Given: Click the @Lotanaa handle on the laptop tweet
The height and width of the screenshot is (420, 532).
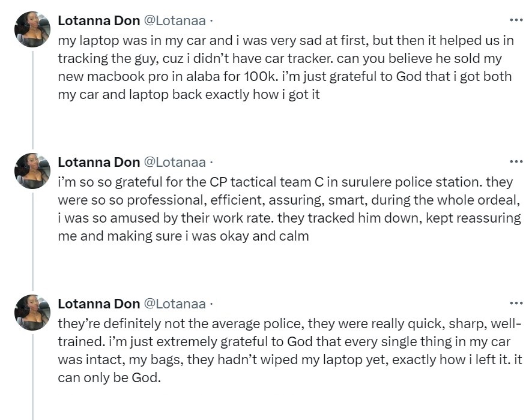Looking at the screenshot, I should [x=175, y=21].
